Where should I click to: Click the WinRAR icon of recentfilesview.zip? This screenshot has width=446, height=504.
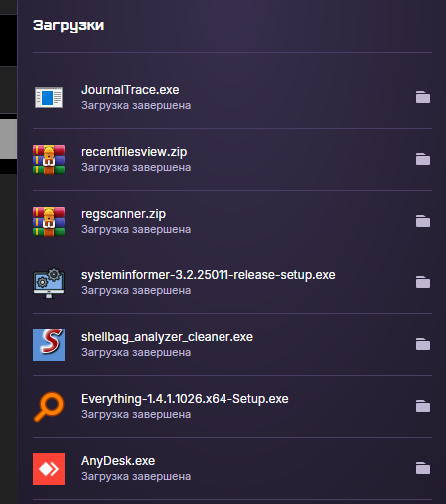tap(49, 159)
